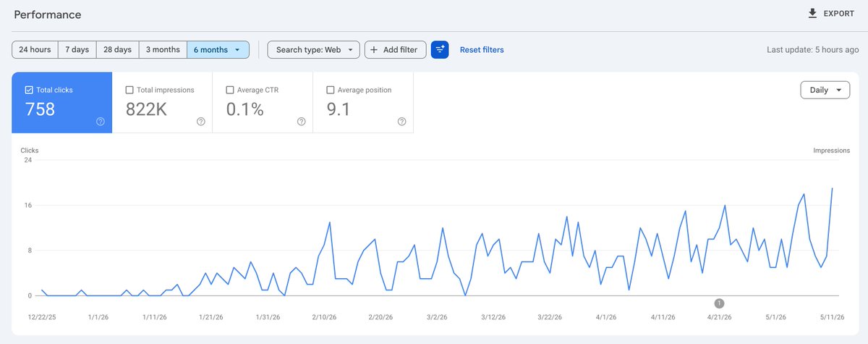Viewport: 868px width, 344px height.
Task: Click the annotation marker 1 on chart timeline
Action: 719,303
